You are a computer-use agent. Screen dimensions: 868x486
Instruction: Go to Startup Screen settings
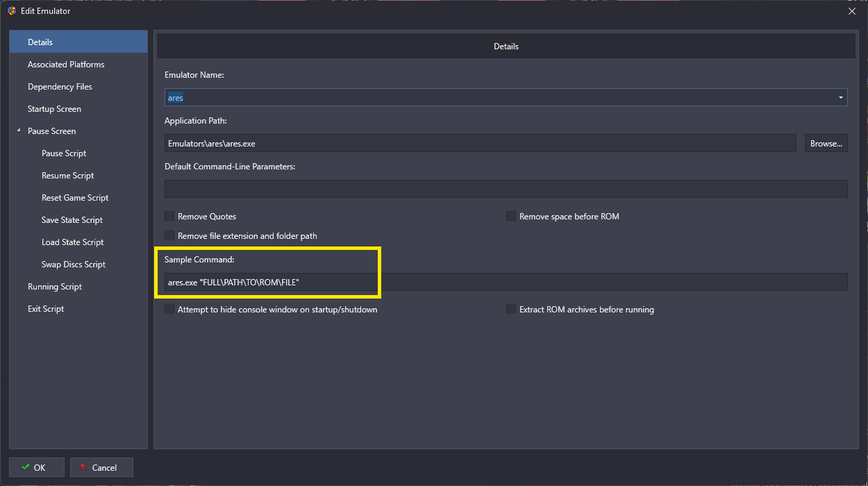(54, 109)
